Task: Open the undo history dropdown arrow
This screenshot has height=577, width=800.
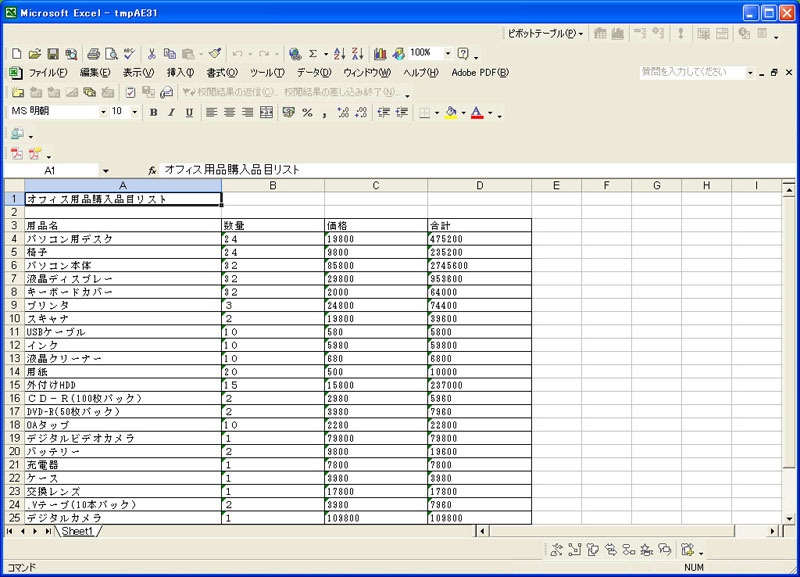Action: coord(250,54)
